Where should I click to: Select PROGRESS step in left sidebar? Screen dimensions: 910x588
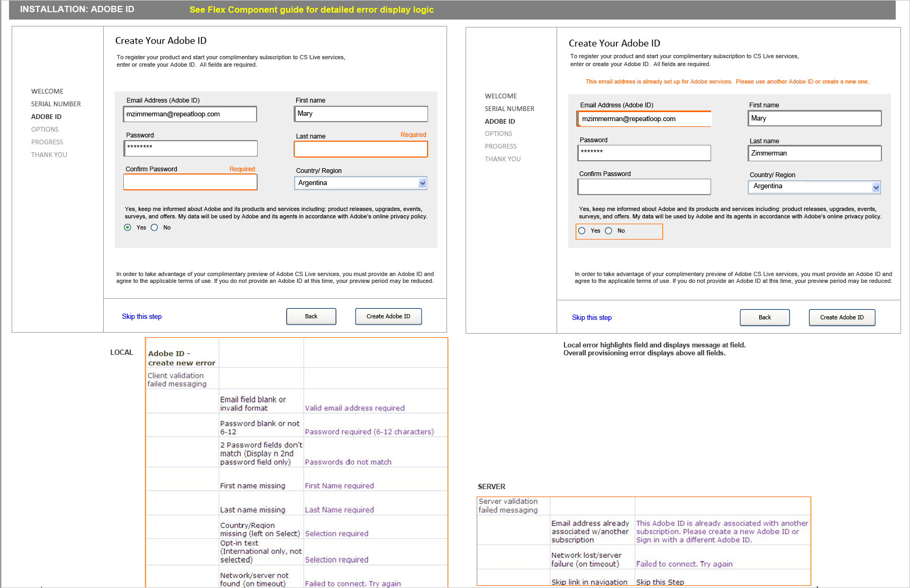[x=47, y=142]
